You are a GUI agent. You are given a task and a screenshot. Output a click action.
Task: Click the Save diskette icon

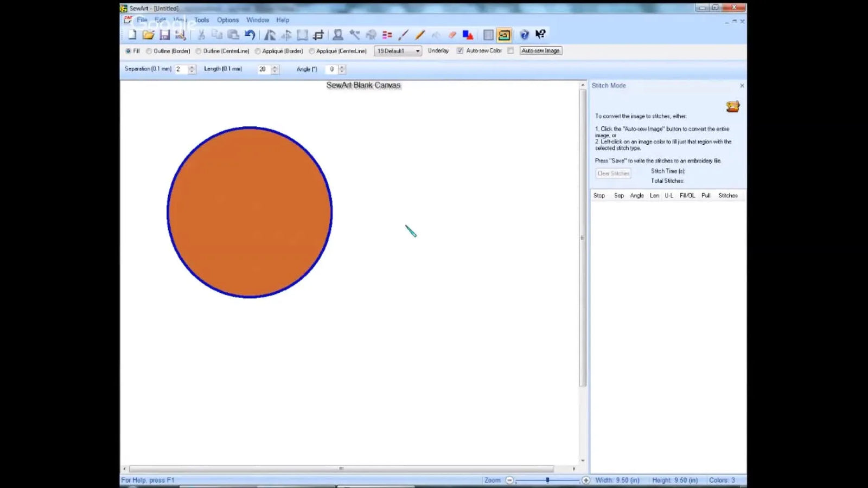164,35
